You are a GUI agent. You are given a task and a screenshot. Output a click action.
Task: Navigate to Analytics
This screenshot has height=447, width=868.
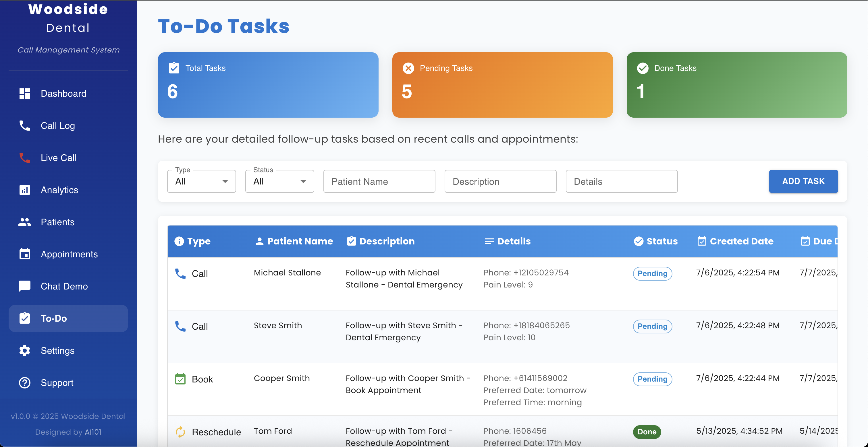point(68,190)
